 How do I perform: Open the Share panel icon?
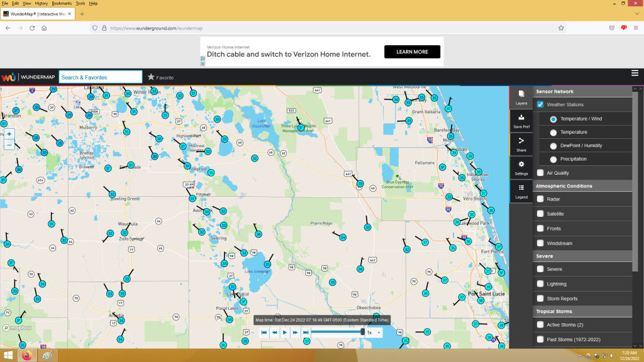pyautogui.click(x=521, y=145)
